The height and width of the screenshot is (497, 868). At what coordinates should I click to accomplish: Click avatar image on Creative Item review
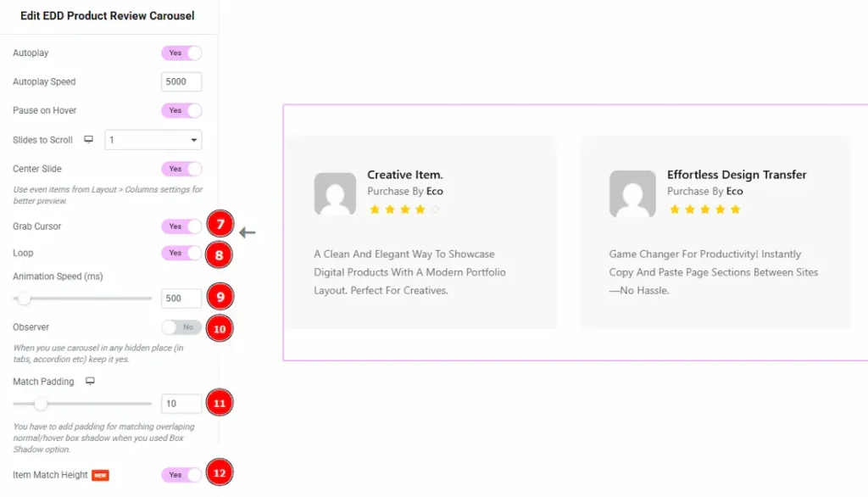click(335, 194)
